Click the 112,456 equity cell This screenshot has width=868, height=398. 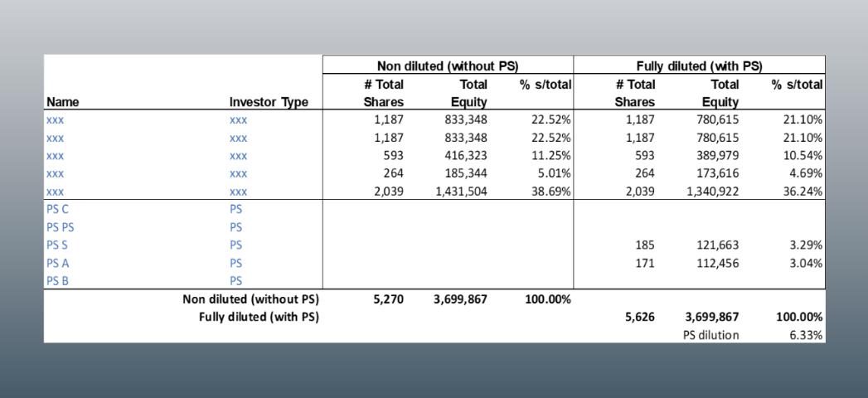coord(717,263)
